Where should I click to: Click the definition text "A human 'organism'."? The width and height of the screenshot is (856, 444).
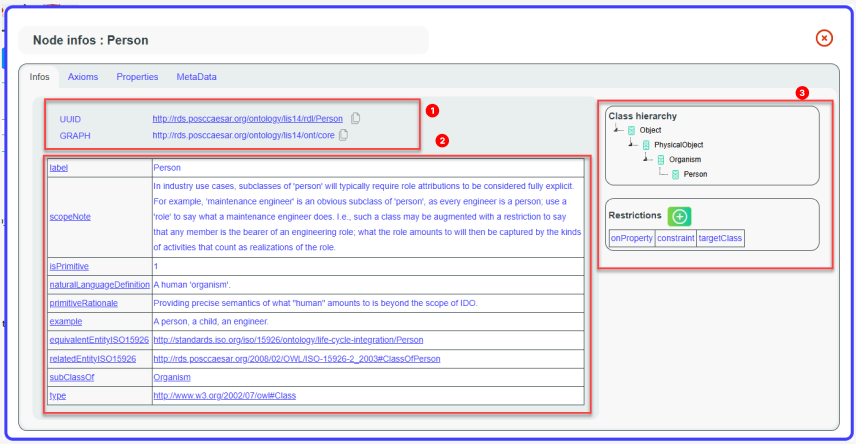click(x=192, y=285)
